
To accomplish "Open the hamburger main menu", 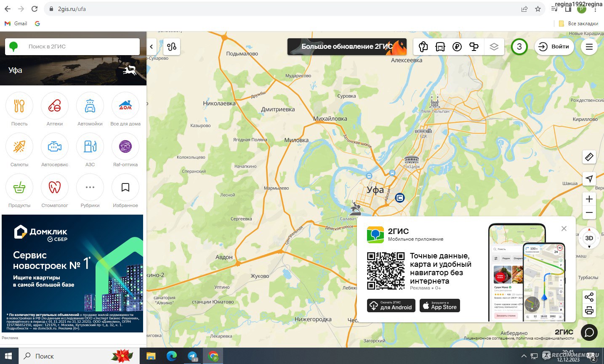I will click(x=589, y=47).
